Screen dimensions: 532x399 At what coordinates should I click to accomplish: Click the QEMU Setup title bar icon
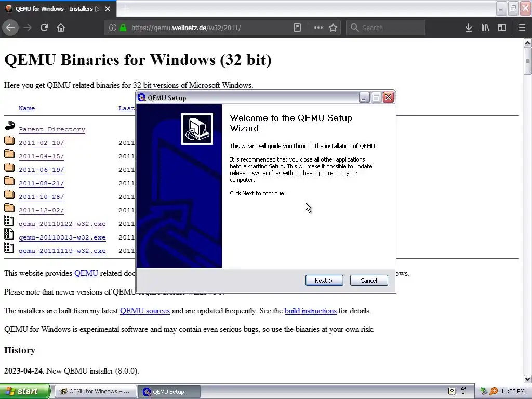(141, 98)
